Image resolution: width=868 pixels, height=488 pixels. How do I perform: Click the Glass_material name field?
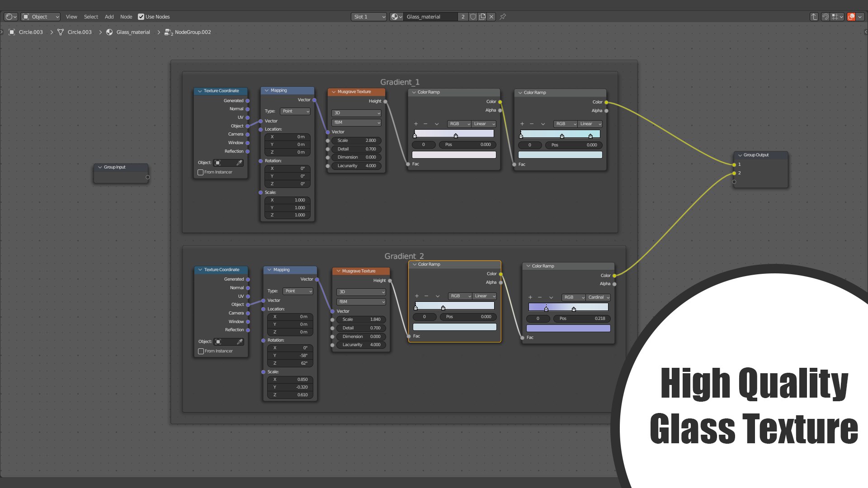coord(431,17)
